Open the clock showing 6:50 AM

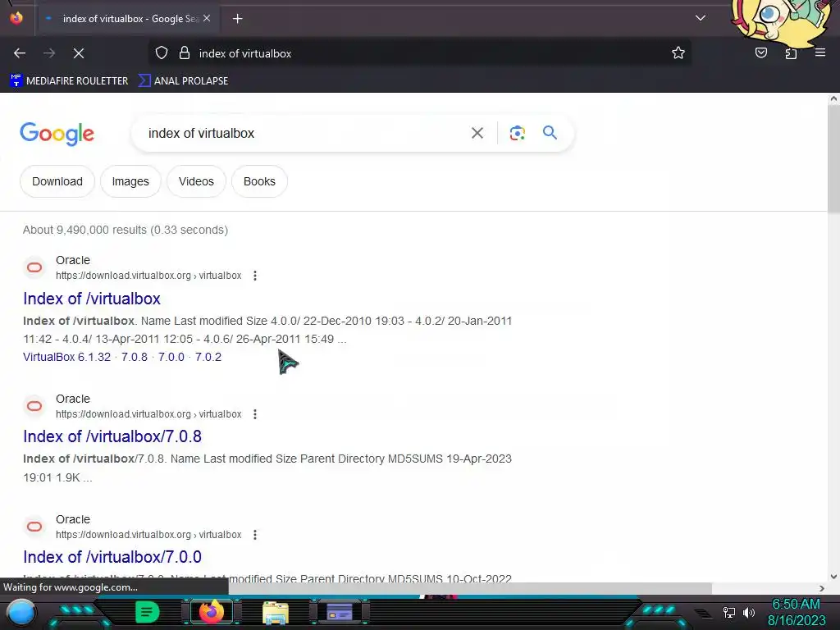click(796, 605)
